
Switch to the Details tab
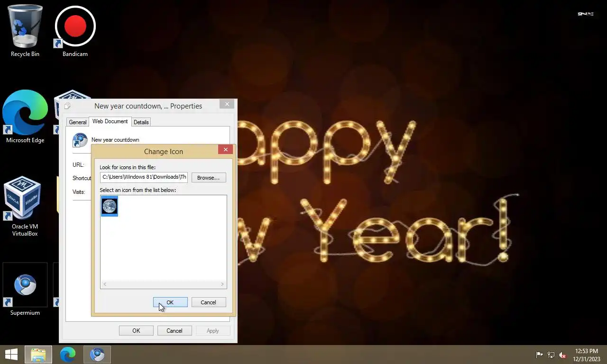141,122
